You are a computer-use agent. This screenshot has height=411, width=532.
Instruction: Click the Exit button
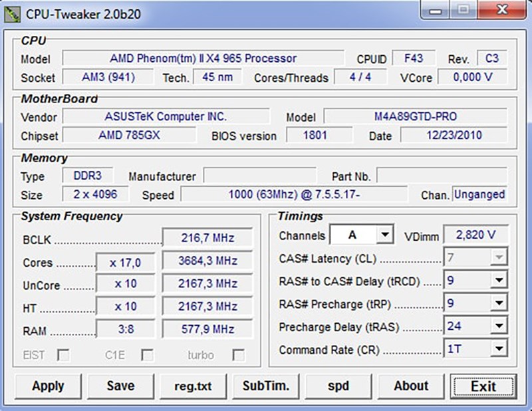[x=483, y=386]
